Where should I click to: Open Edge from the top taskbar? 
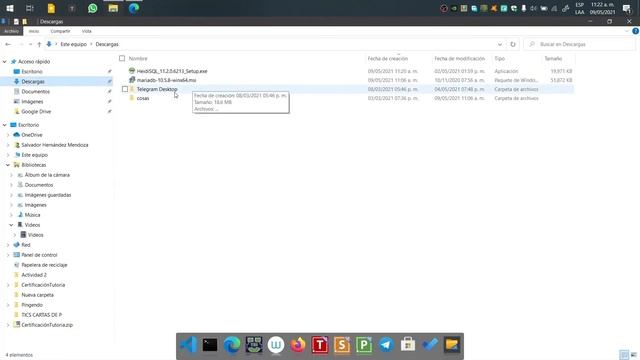134,8
